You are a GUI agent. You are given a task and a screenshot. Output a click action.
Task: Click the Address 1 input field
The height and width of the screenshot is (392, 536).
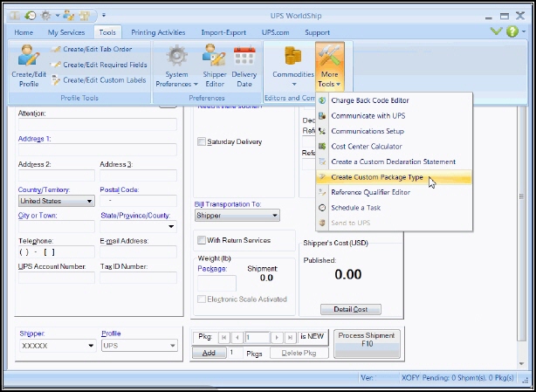[98, 150]
